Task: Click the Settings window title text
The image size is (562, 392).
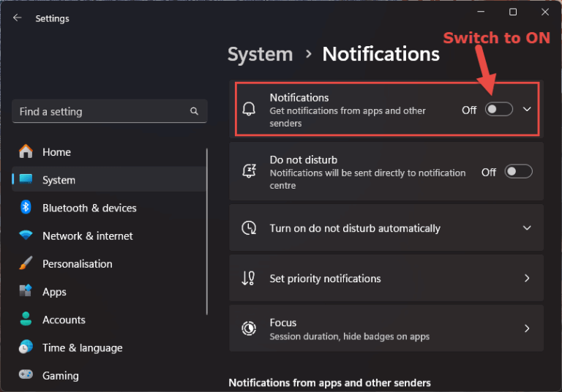Action: click(53, 18)
